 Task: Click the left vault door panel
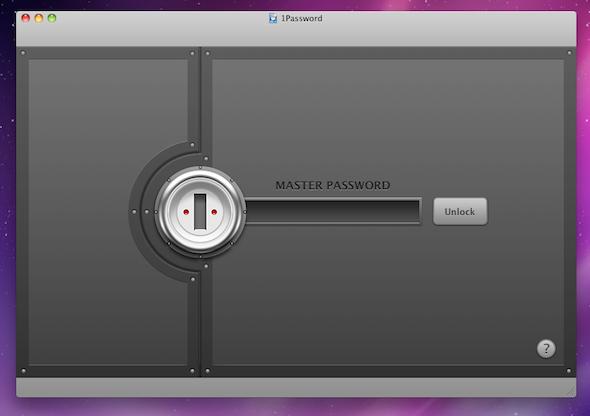(x=87, y=211)
